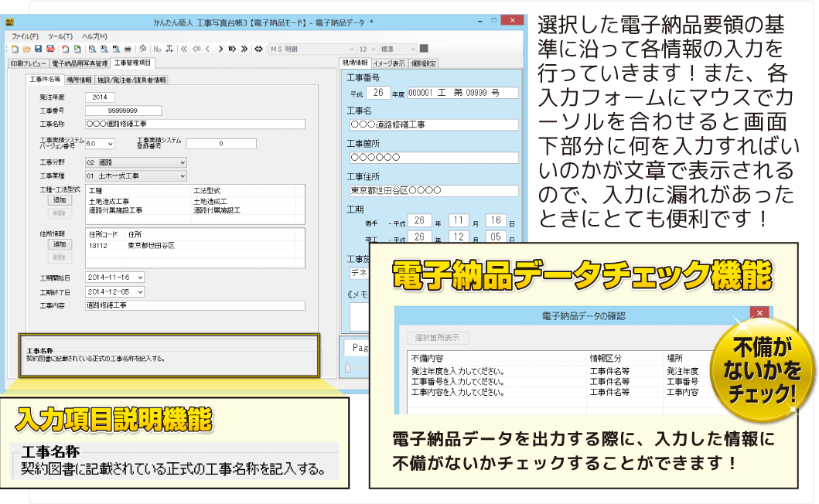Select row 道路付属施設工事 in 工種 table
The image size is (819, 504).
click(191, 210)
